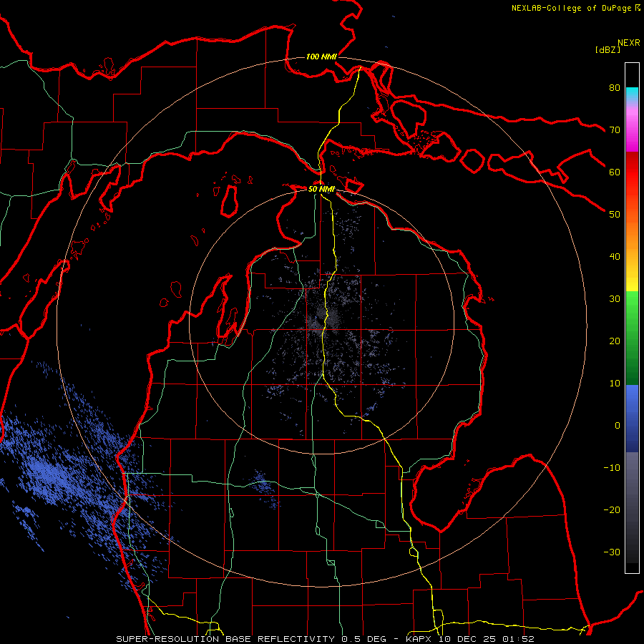Click the 50 value on dBZ scale

coord(615,215)
